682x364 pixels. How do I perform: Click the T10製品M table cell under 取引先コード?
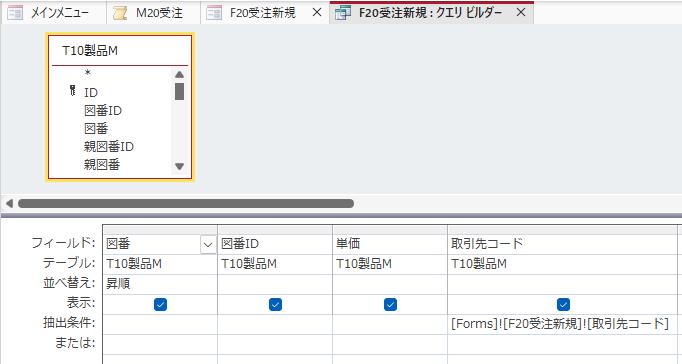pyautogui.click(x=562, y=264)
